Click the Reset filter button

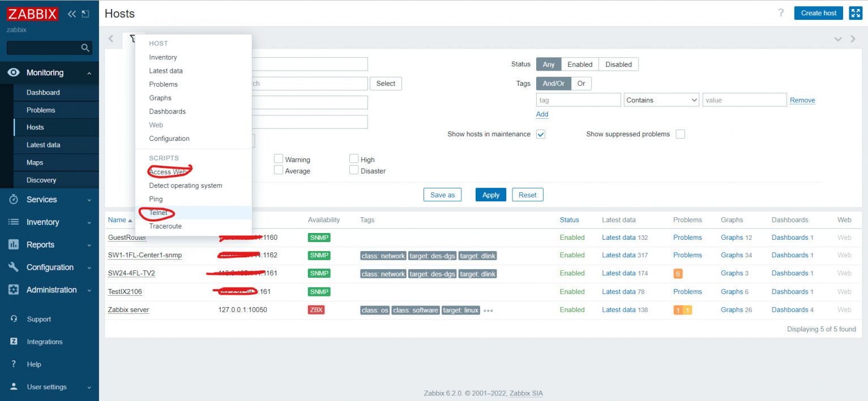528,195
